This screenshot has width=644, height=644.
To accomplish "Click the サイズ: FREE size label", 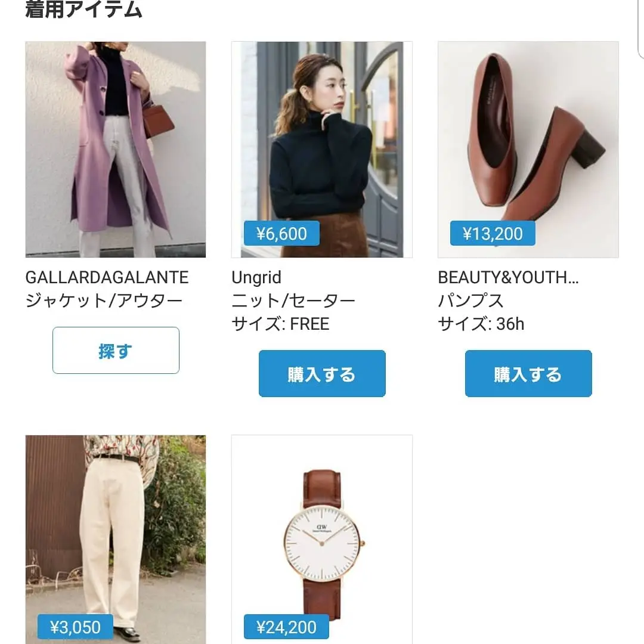I will [280, 324].
